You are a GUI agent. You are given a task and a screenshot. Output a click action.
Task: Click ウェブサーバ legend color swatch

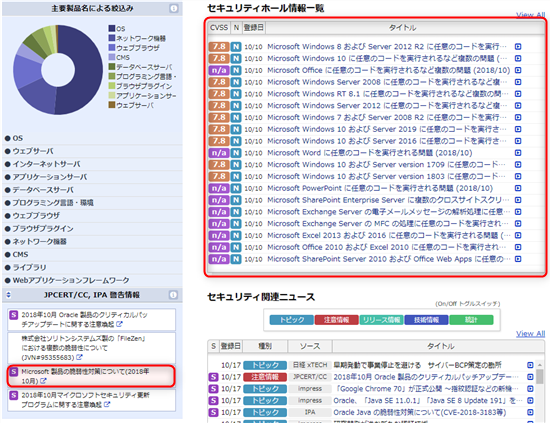click(112, 105)
